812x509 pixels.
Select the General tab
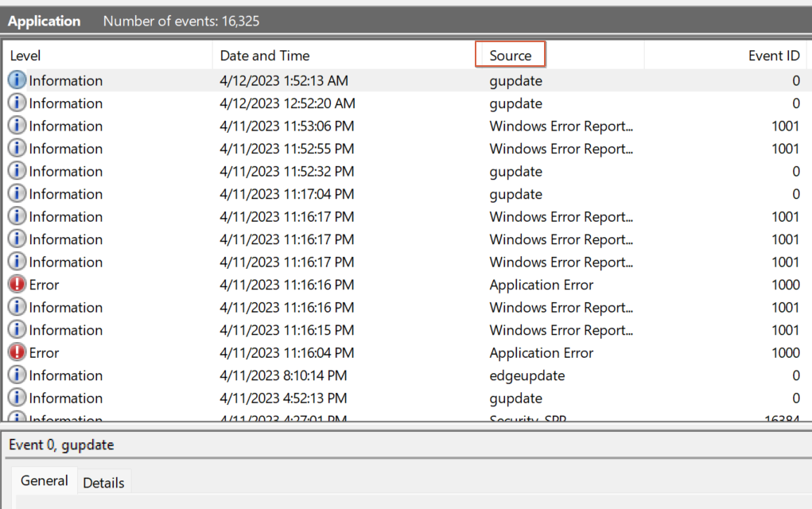point(43,480)
